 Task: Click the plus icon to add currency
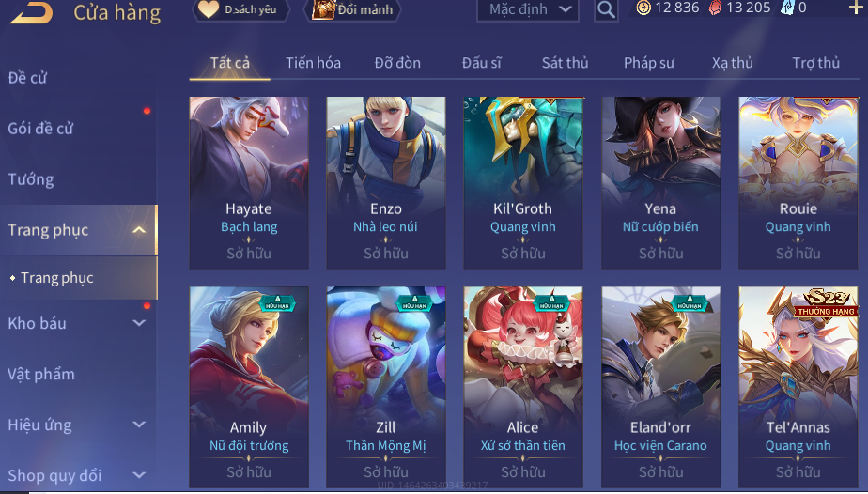tap(855, 8)
